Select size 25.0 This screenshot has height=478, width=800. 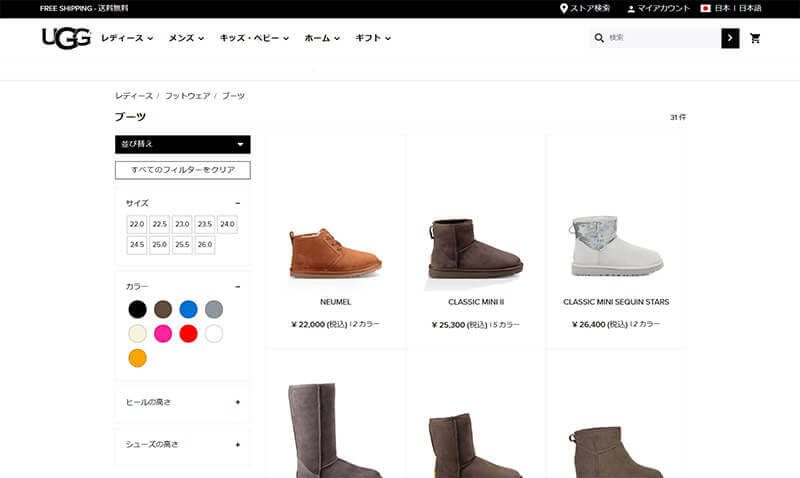click(160, 245)
